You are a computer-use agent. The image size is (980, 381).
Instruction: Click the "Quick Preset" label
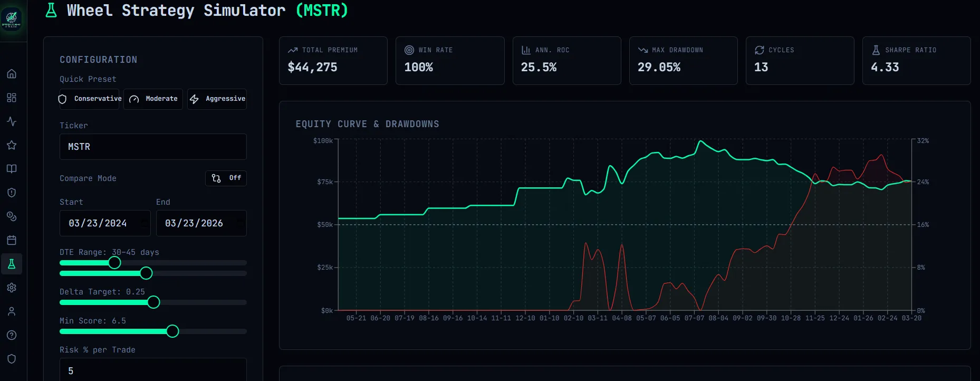[x=88, y=79]
